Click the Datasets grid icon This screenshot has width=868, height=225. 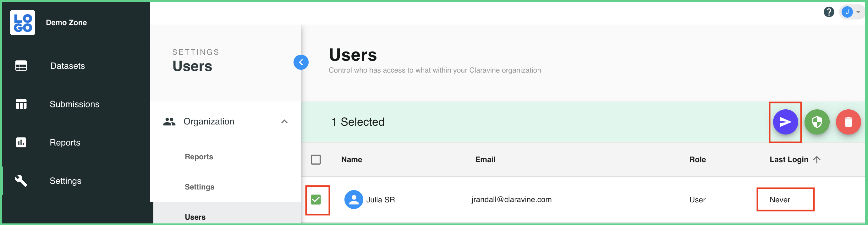coord(21,66)
